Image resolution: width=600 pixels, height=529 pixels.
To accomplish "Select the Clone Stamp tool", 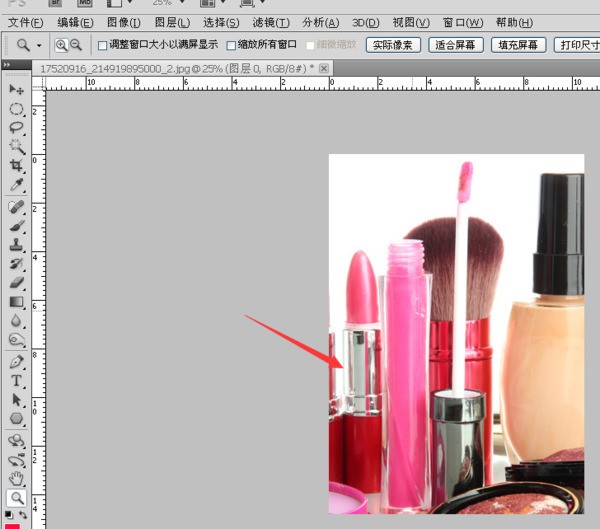I will click(x=17, y=244).
